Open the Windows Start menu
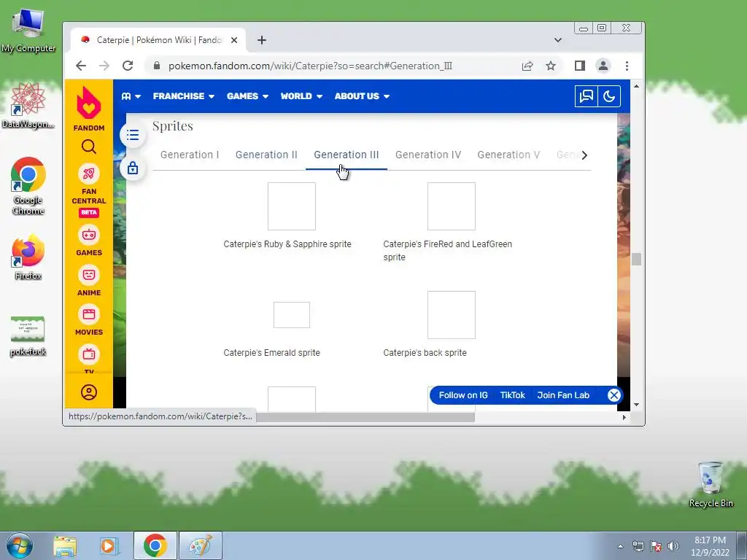 click(x=19, y=545)
